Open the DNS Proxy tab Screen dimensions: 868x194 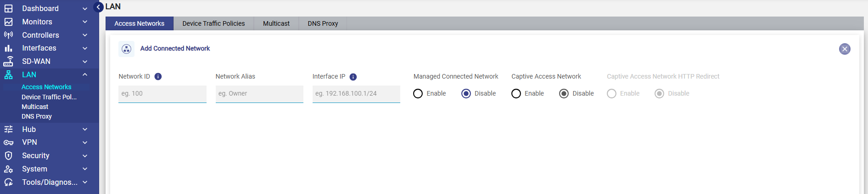click(x=323, y=23)
